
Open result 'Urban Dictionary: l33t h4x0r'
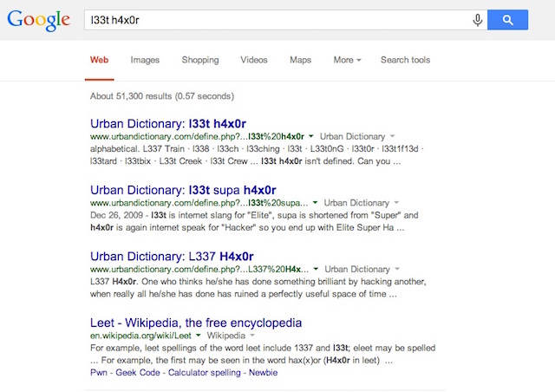click(x=168, y=124)
